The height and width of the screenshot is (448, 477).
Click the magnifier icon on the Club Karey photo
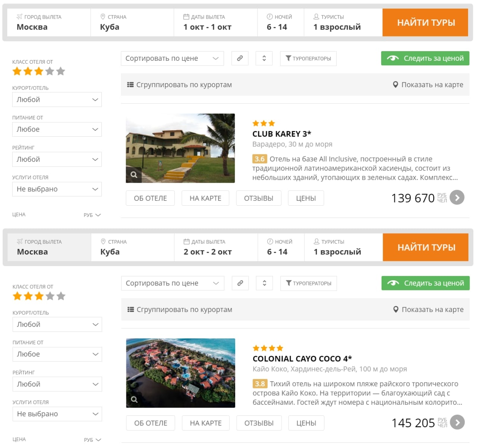point(134,174)
